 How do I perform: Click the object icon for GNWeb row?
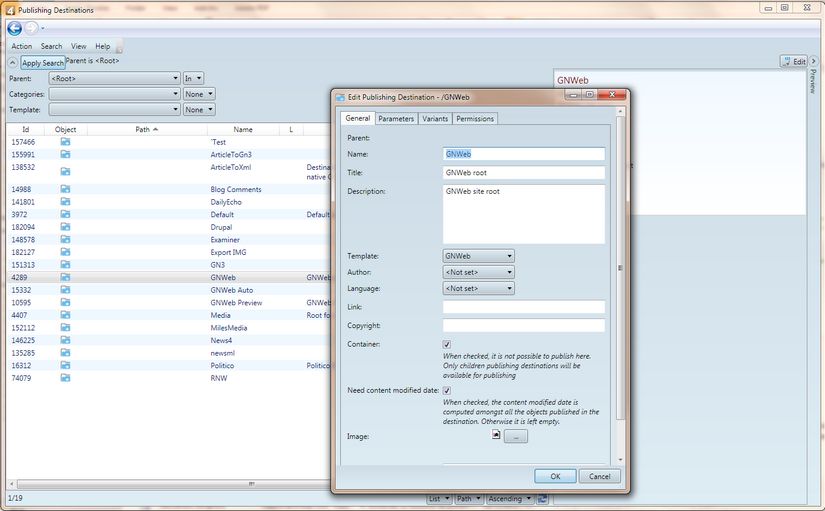(x=65, y=277)
